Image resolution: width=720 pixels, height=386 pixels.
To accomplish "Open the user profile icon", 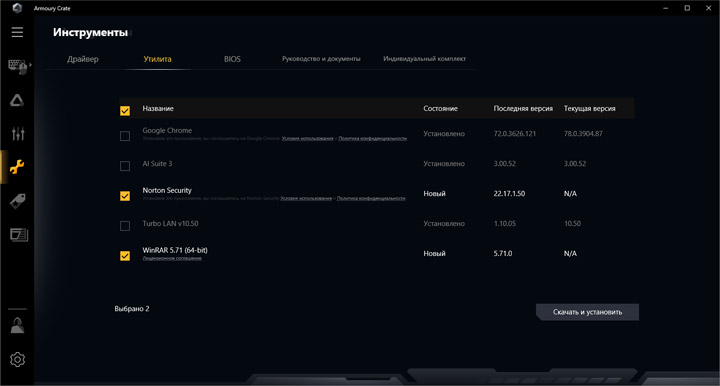I will pos(17,325).
